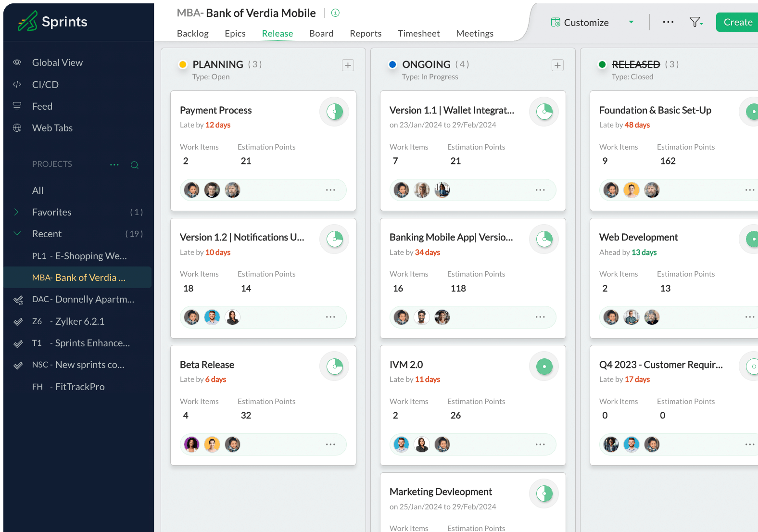Open FH FitTrackPro project
Screen dimensions: 758x532
point(68,387)
